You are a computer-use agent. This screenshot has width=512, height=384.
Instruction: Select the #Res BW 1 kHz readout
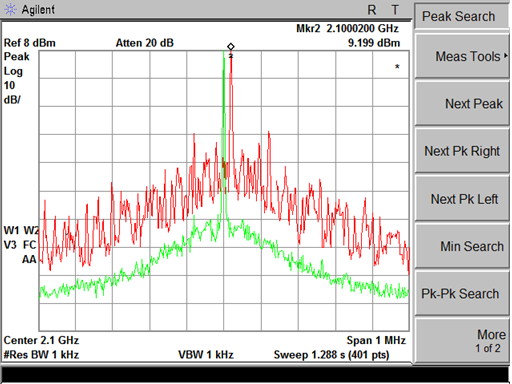click(x=41, y=355)
